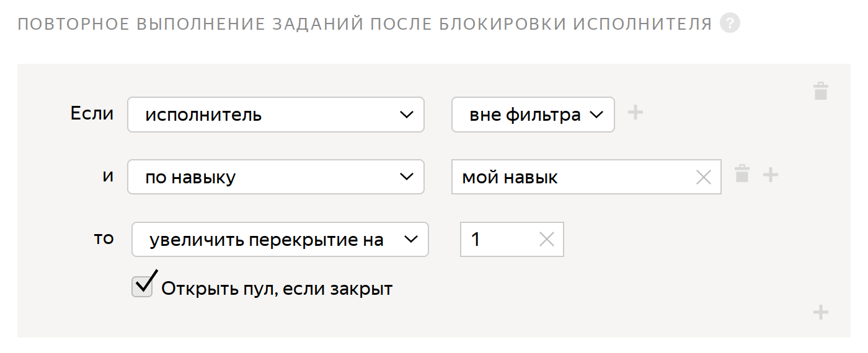Open the 'по навыку' dropdown
This screenshot has width=868, height=353.
276,177
